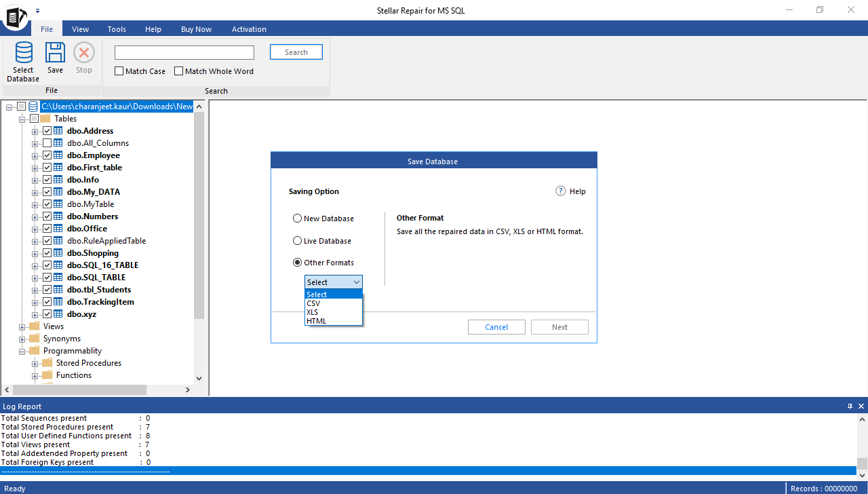Click table icon next to dbo.Address

[58, 131]
